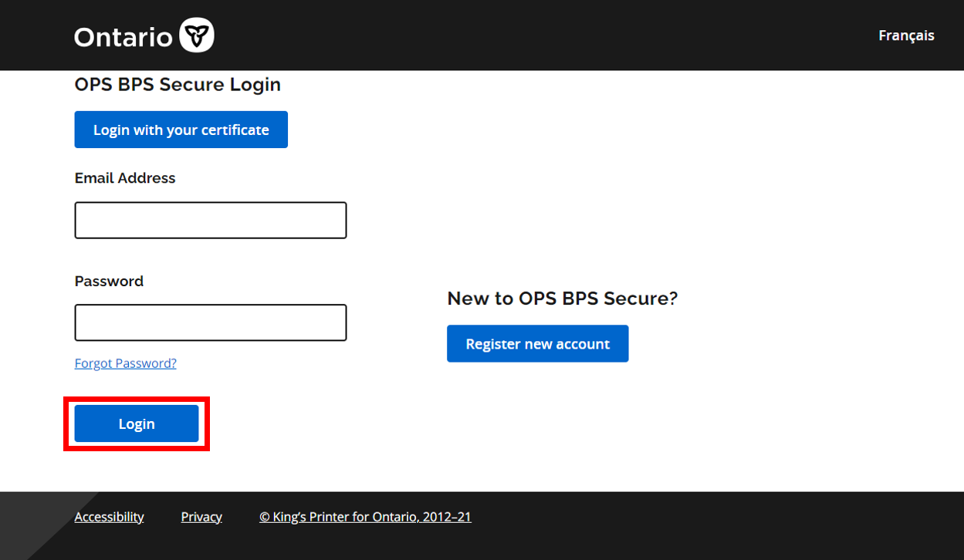Click the Ontario wordmark in header
The width and height of the screenshot is (964, 560).
[x=123, y=37]
